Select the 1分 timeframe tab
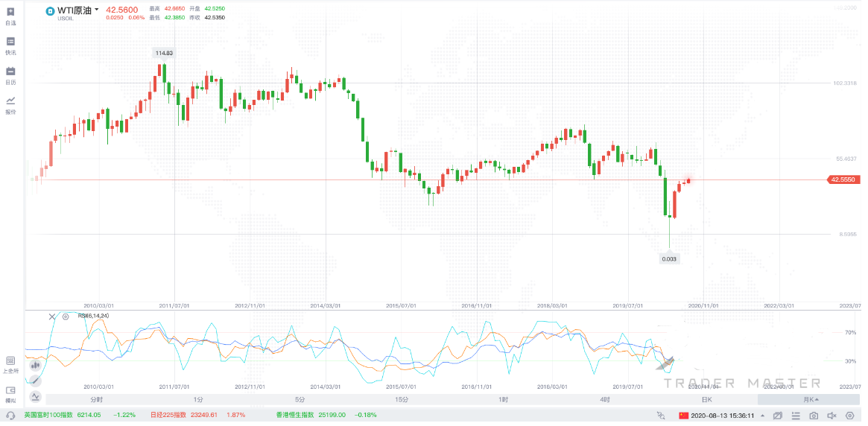The height and width of the screenshot is (426, 868). tap(198, 399)
